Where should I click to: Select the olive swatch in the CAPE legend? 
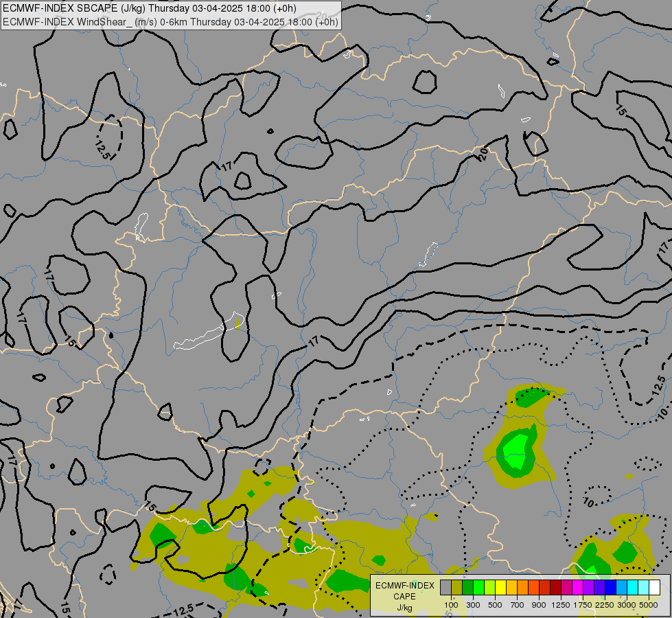[x=457, y=588]
